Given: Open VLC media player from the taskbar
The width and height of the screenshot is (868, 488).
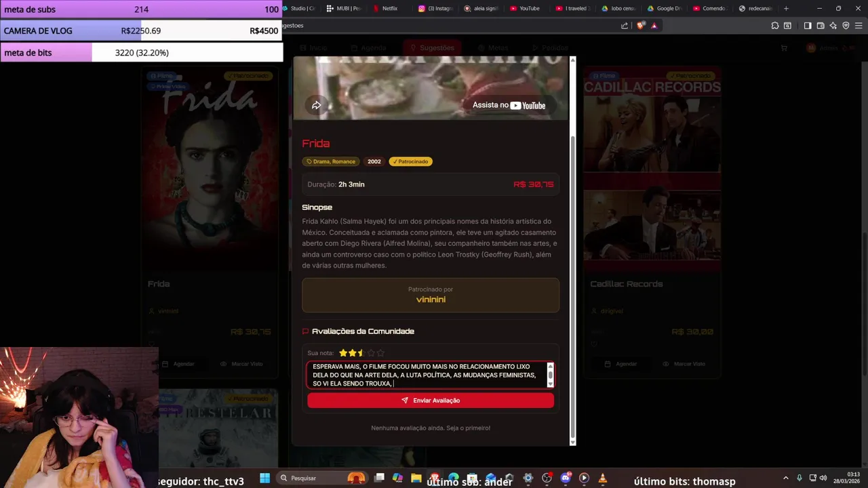Looking at the screenshot, I should (x=602, y=478).
